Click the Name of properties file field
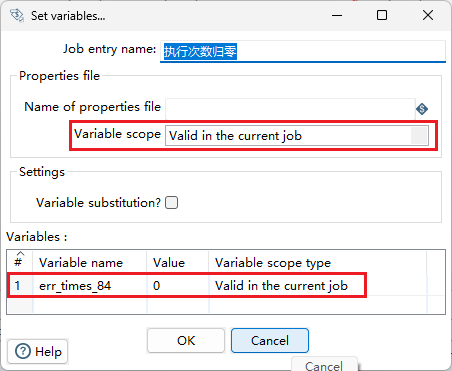 (x=290, y=109)
